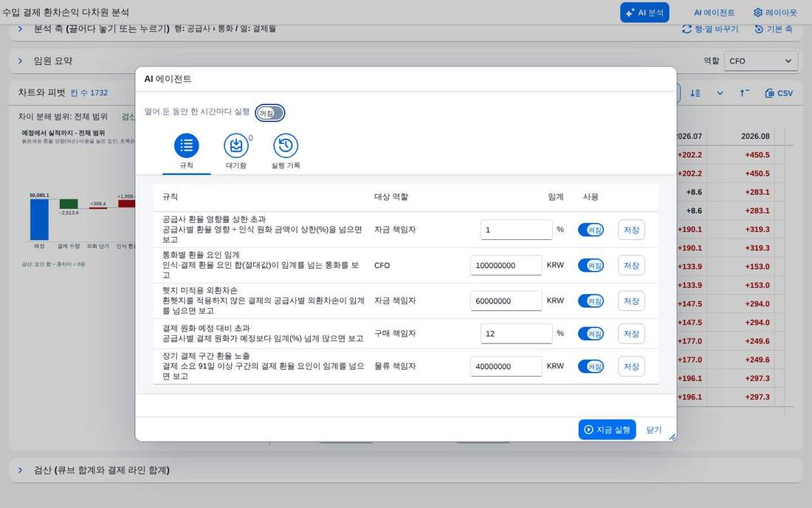Viewport: 812px width, 508px height.
Task: Click the 칸 수 1732 link
Action: click(89, 93)
